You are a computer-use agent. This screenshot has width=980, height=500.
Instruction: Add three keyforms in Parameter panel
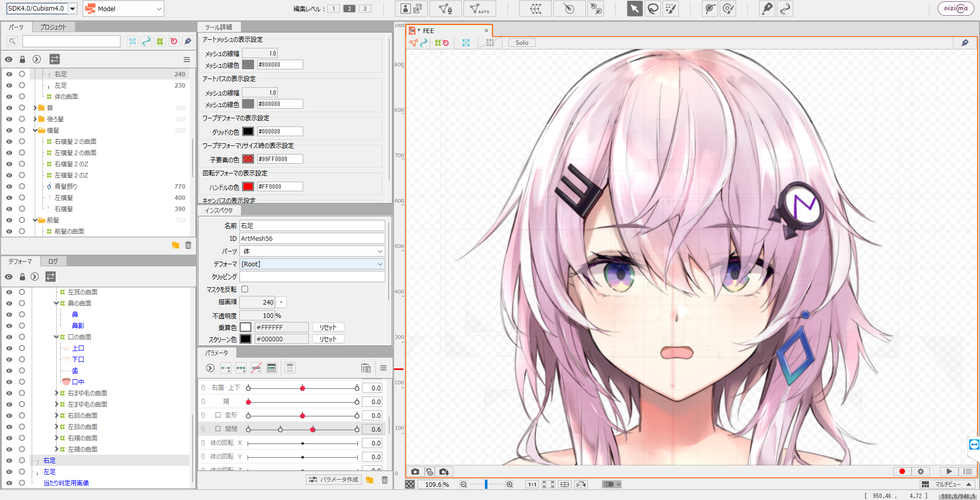pyautogui.click(x=241, y=368)
